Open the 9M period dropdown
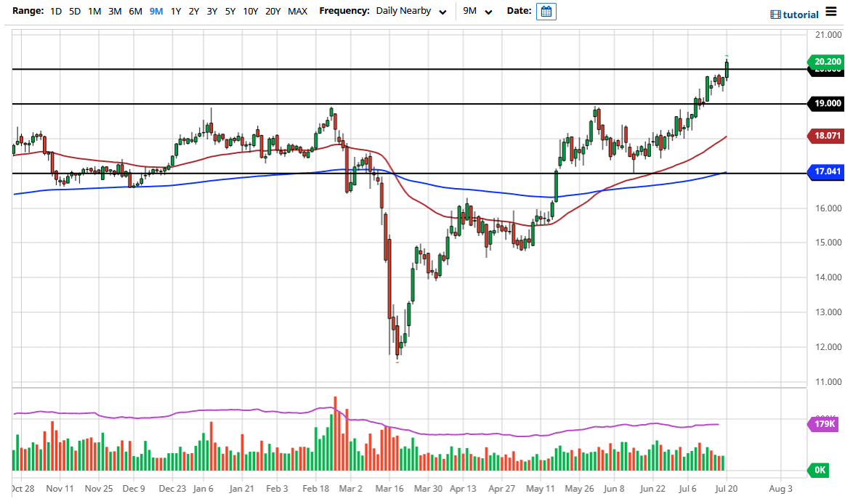 click(x=477, y=12)
